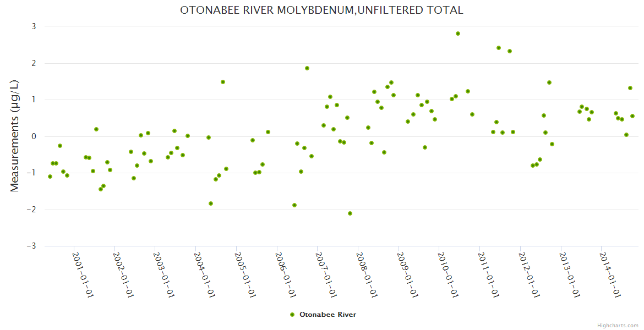This screenshot has height=330, width=644.
Task: Select the 2004 data point near 1.5
Action: click(x=223, y=82)
